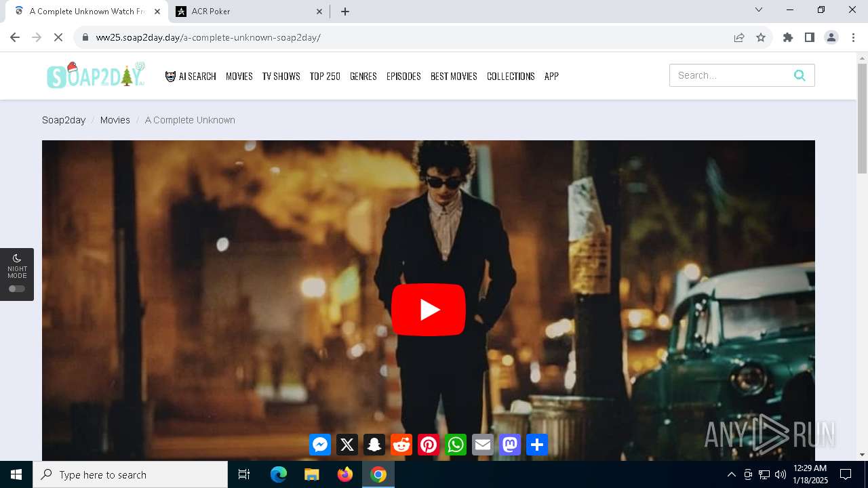Image resolution: width=868 pixels, height=488 pixels.
Task: Share on Pinterest icon
Action: point(429,445)
